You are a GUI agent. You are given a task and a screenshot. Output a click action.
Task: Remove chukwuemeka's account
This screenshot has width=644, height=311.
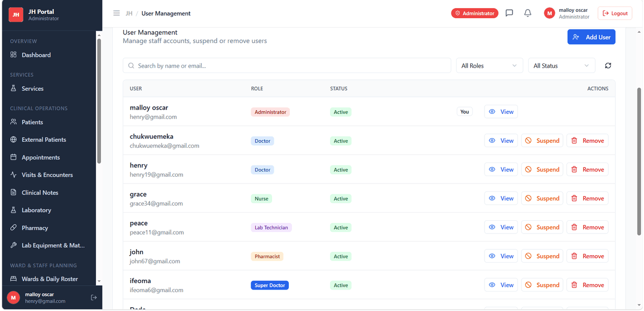point(588,141)
